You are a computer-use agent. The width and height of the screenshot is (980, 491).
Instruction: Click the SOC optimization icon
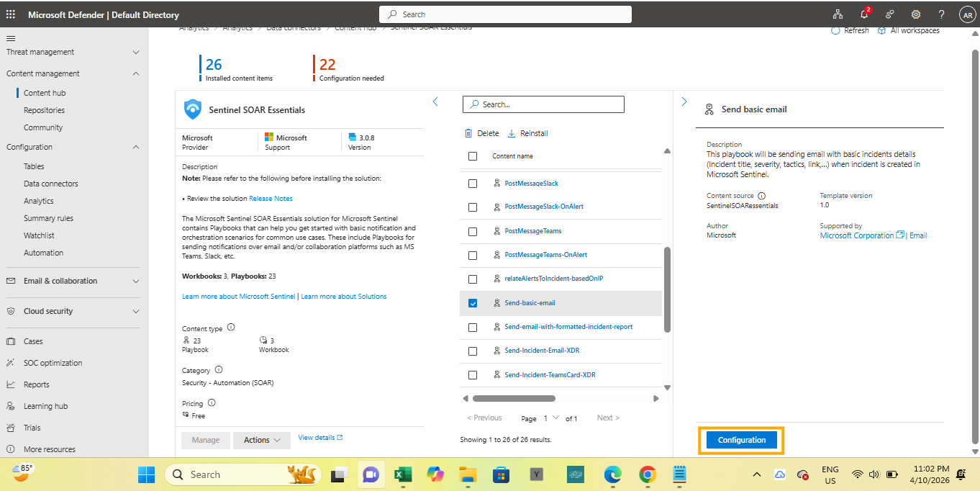11,363
